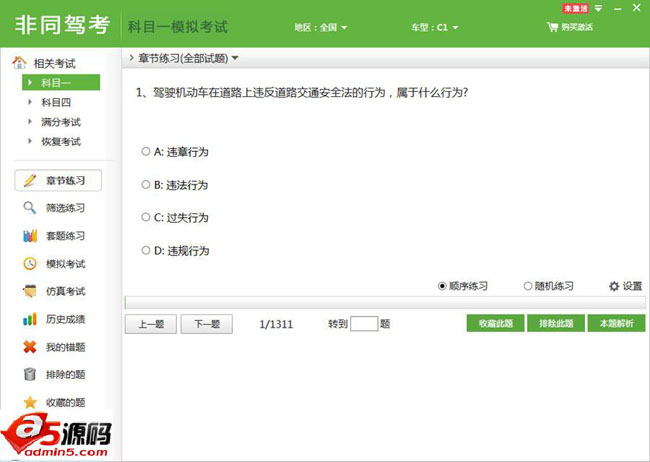Click the notepad icon for 仿真考试
Viewport: 650px width, 462px height.
30,291
